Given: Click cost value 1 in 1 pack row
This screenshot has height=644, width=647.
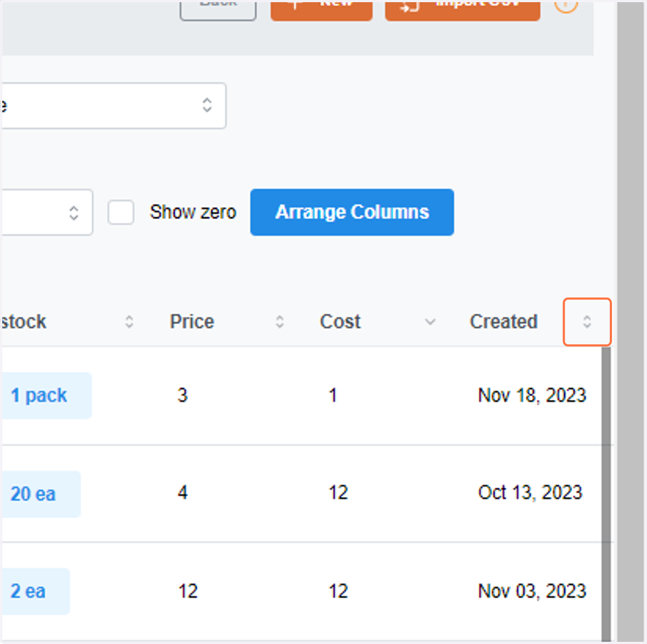Looking at the screenshot, I should pyautogui.click(x=333, y=396).
